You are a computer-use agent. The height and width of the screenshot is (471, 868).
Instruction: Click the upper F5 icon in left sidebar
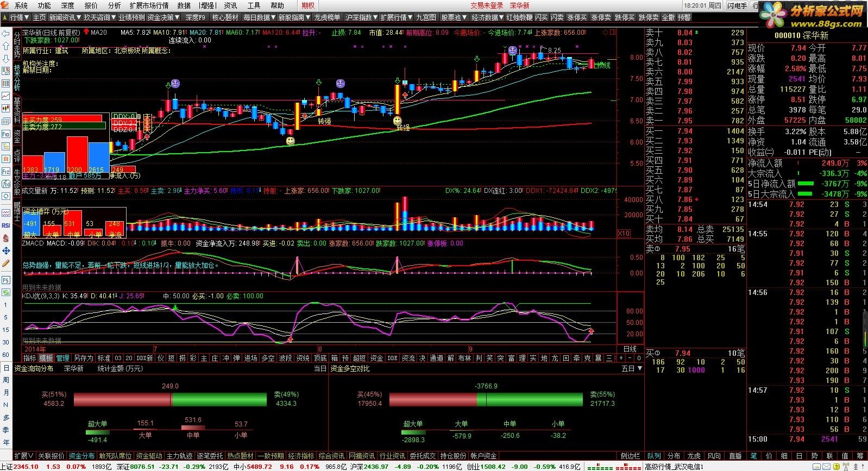[6, 280]
